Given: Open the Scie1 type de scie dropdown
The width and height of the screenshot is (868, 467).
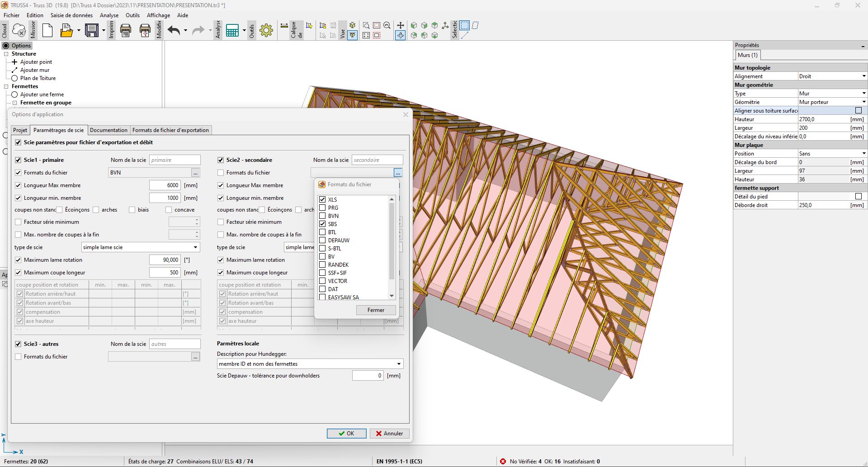Looking at the screenshot, I should 195,247.
